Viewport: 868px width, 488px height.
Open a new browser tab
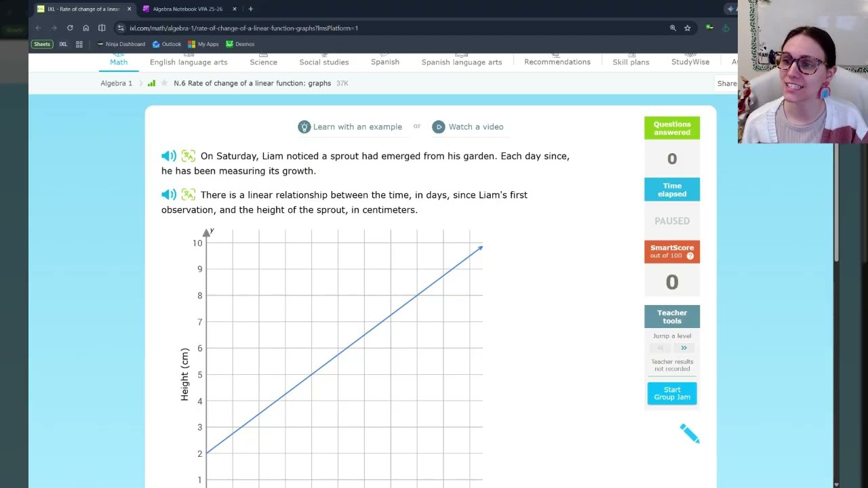(251, 9)
